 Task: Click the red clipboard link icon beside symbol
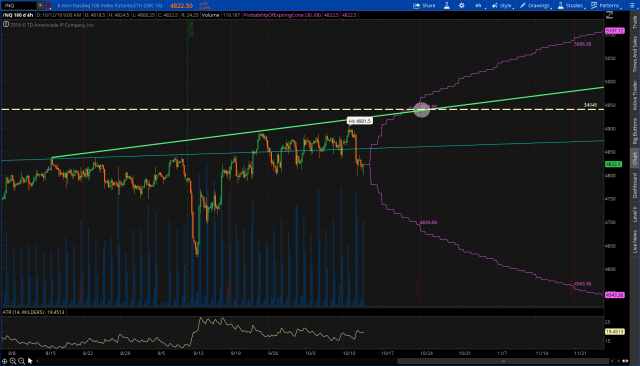pos(49,5)
